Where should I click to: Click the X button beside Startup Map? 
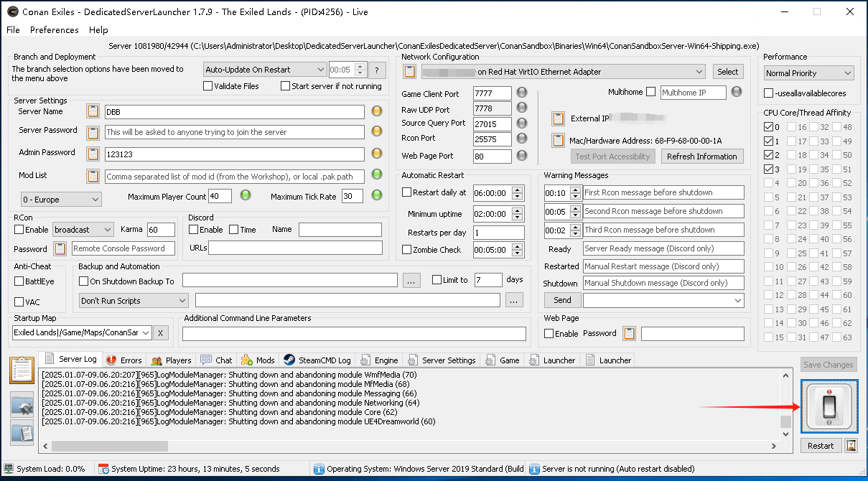pyautogui.click(x=161, y=332)
